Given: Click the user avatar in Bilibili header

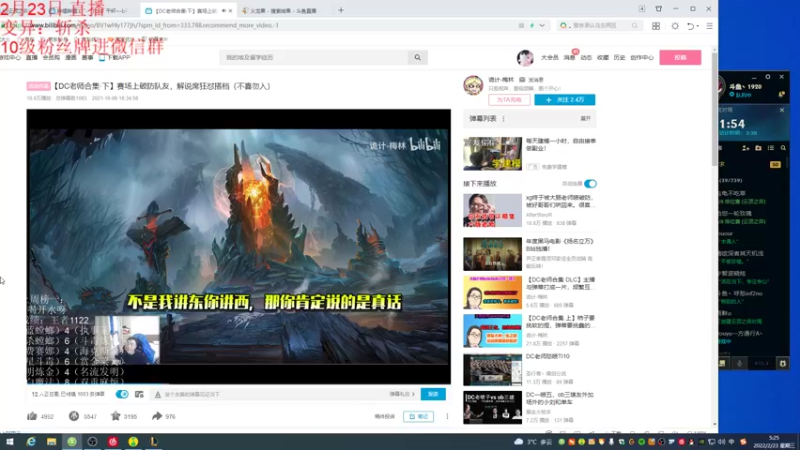Looking at the screenshot, I should coord(524,58).
